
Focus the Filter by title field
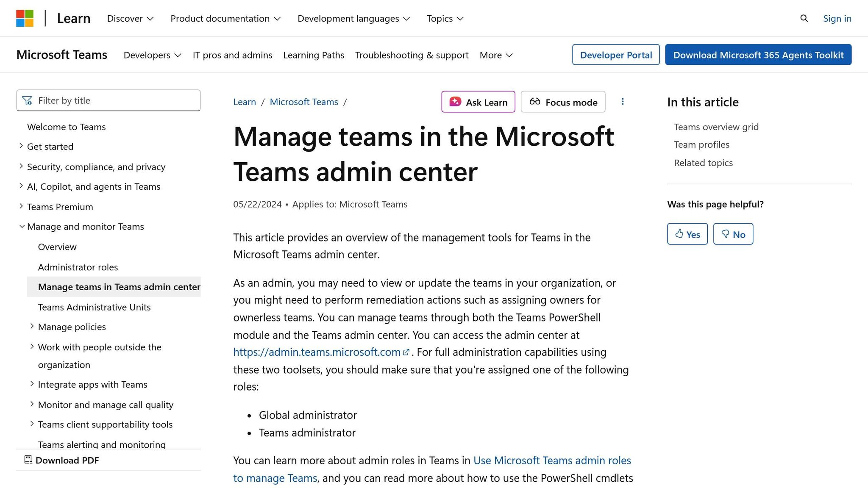pyautogui.click(x=108, y=100)
